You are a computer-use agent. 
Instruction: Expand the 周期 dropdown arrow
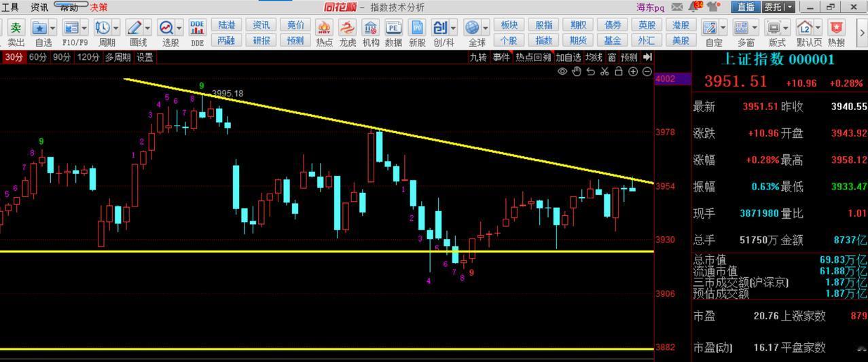tap(116, 28)
